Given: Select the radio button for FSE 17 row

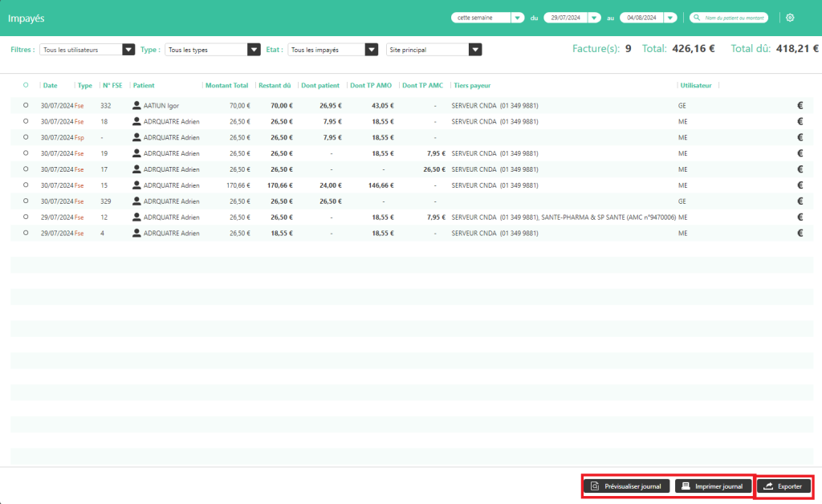Looking at the screenshot, I should pos(26,169).
